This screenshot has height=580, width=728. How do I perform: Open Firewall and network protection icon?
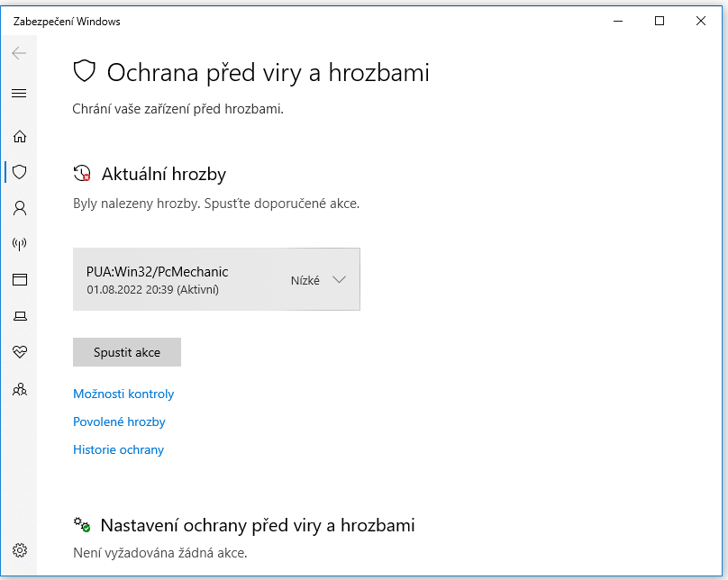click(x=19, y=244)
